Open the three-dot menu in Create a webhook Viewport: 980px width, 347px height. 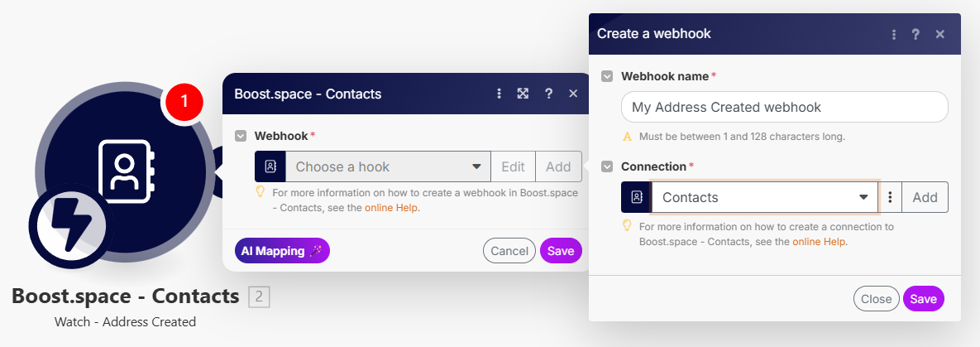pyautogui.click(x=894, y=34)
